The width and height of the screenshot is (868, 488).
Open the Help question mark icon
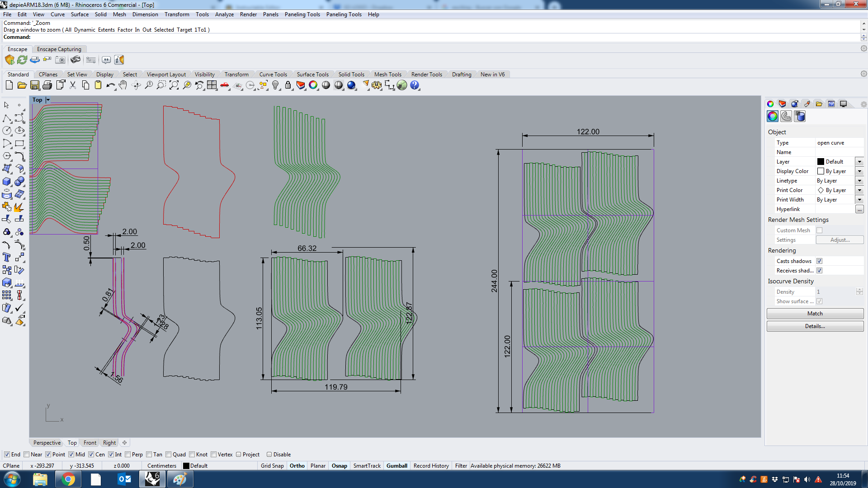(x=415, y=85)
